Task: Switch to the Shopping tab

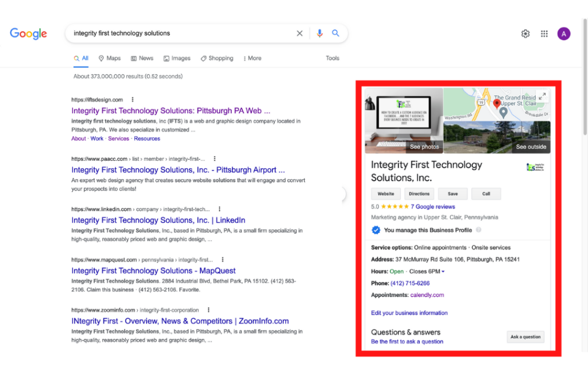Action: (216, 58)
